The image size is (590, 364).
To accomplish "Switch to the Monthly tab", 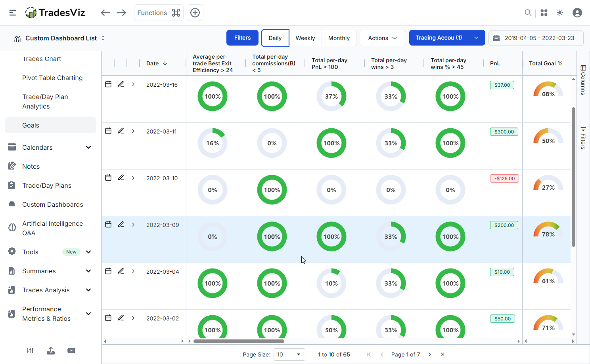I will click(339, 38).
